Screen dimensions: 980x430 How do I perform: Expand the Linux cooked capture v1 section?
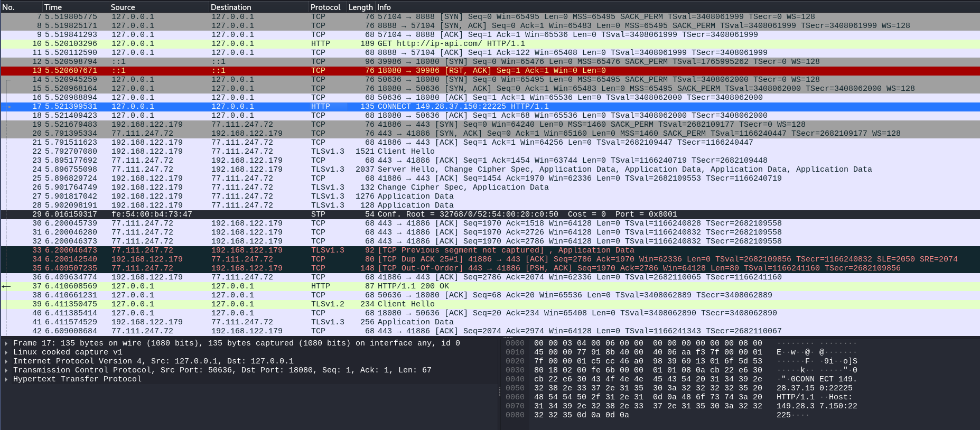(6, 352)
